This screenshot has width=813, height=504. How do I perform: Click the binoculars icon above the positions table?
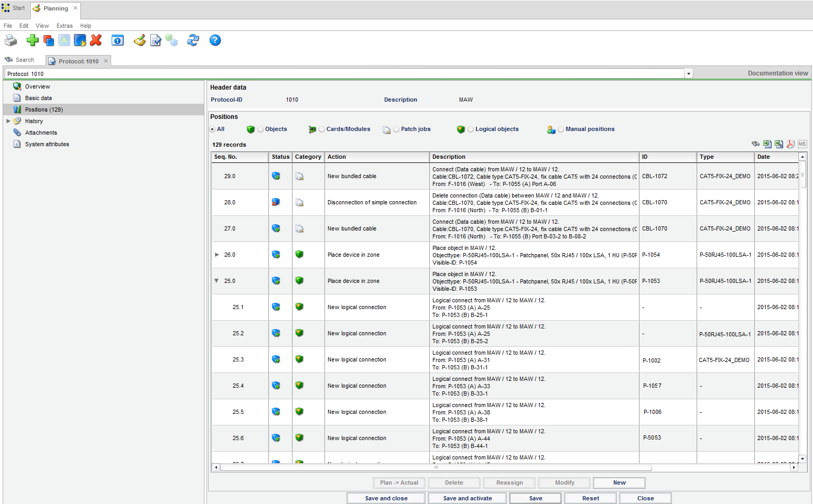click(x=755, y=144)
